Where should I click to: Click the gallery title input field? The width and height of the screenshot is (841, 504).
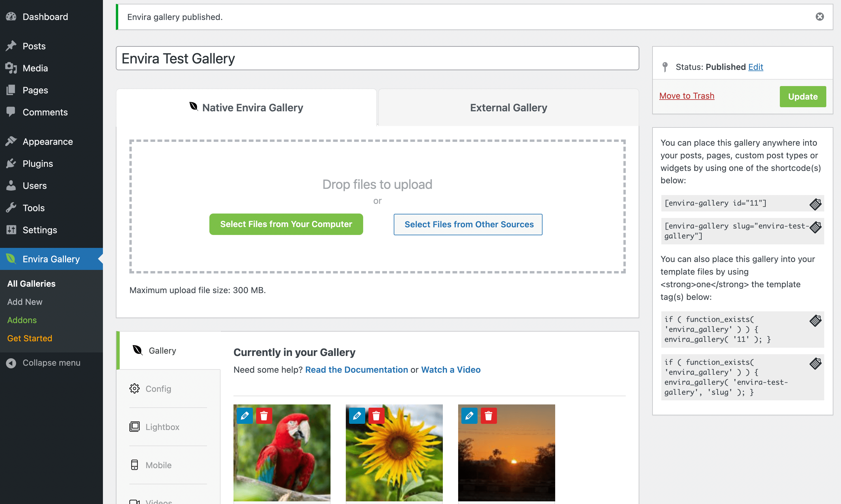(x=377, y=58)
